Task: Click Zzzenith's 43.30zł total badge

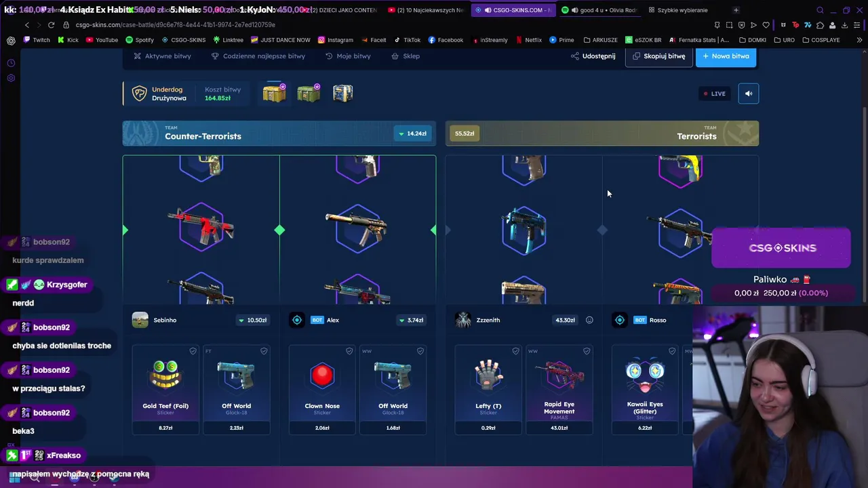Action: pyautogui.click(x=565, y=320)
